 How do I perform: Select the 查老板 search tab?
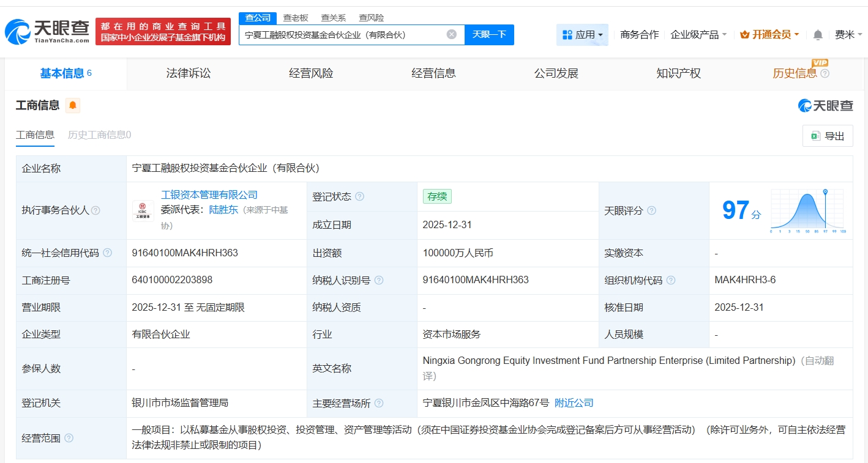coord(296,18)
